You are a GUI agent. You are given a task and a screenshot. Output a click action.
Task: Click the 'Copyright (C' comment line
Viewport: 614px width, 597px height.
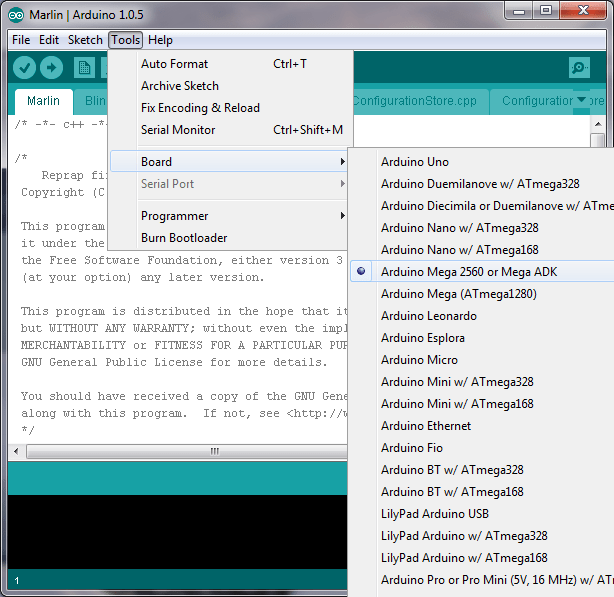click(x=63, y=192)
